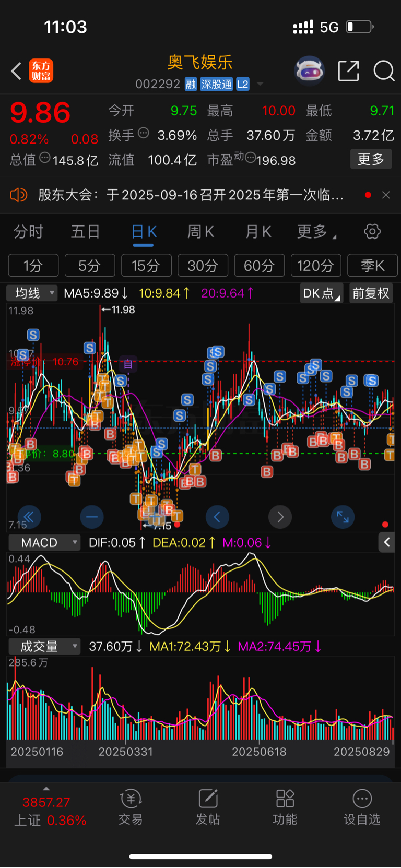
Task: Open the DK点 dropdown
Action: coord(321,293)
